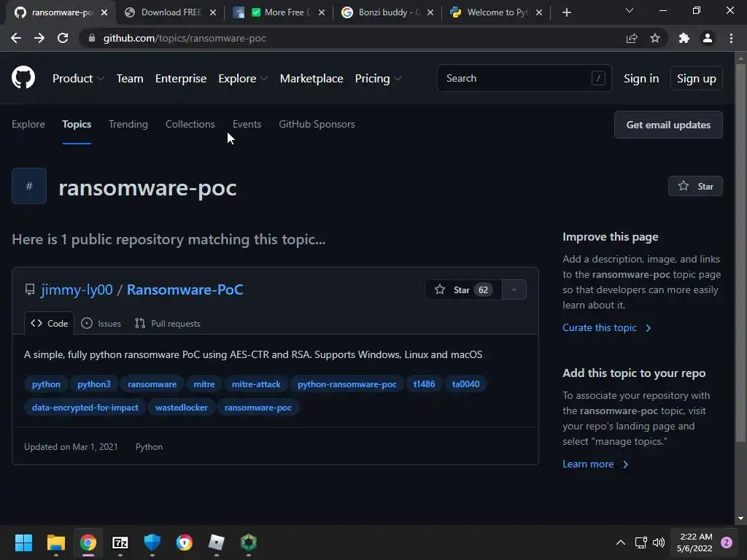
Task: Close the Download FREE tab
Action: point(213,12)
